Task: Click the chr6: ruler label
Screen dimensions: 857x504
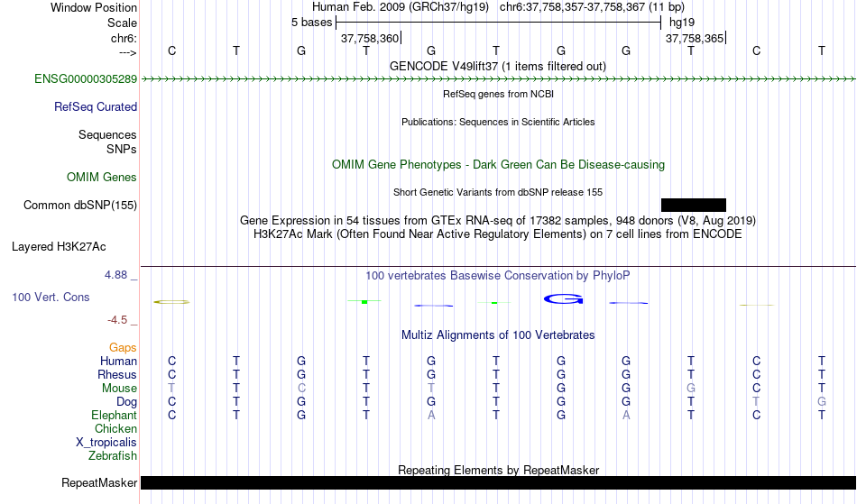Action: coord(124,39)
